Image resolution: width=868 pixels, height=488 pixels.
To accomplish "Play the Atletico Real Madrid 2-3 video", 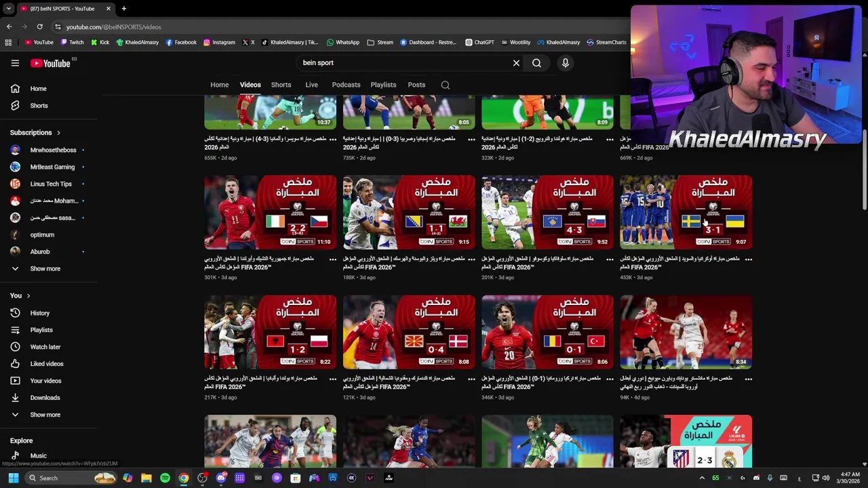I will point(686,441).
